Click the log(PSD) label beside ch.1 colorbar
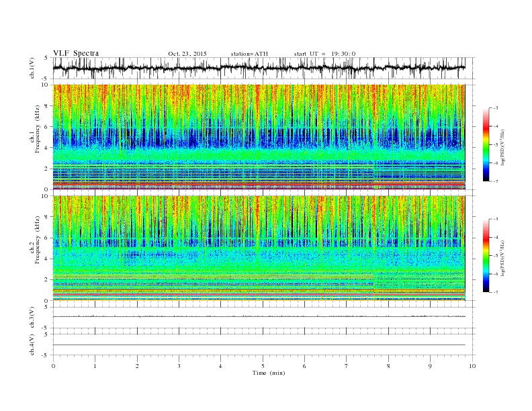The image size is (532, 411). pyautogui.click(x=502, y=148)
